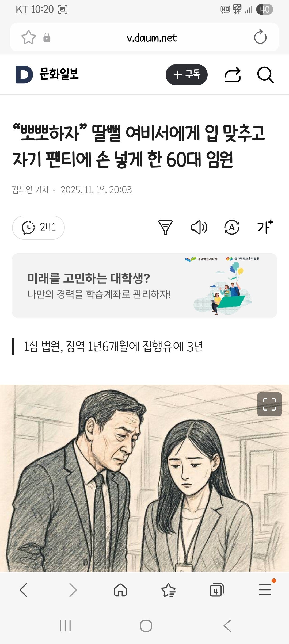The height and width of the screenshot is (644, 289).
Task: Subscribe with the 구독 button
Action: coord(187,75)
